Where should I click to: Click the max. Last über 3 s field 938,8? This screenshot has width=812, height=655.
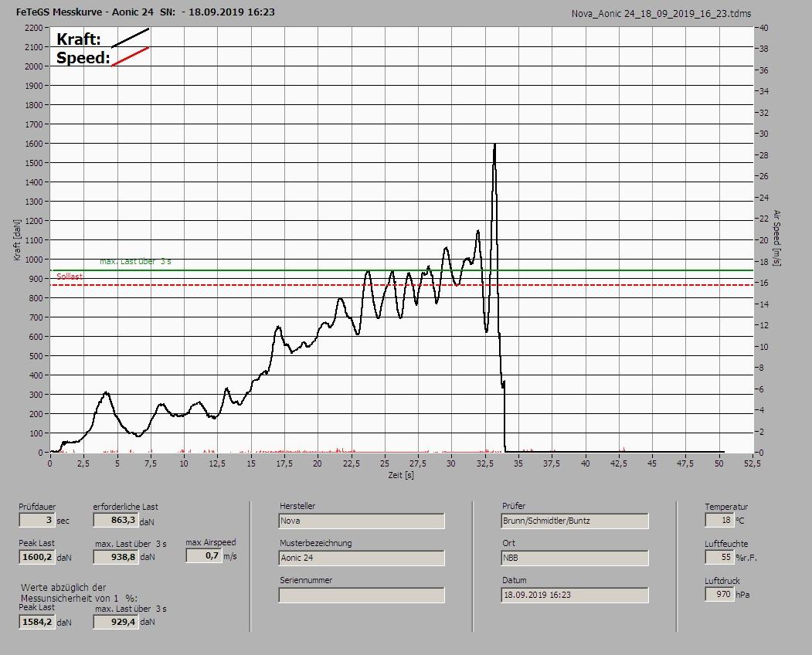click(115, 557)
